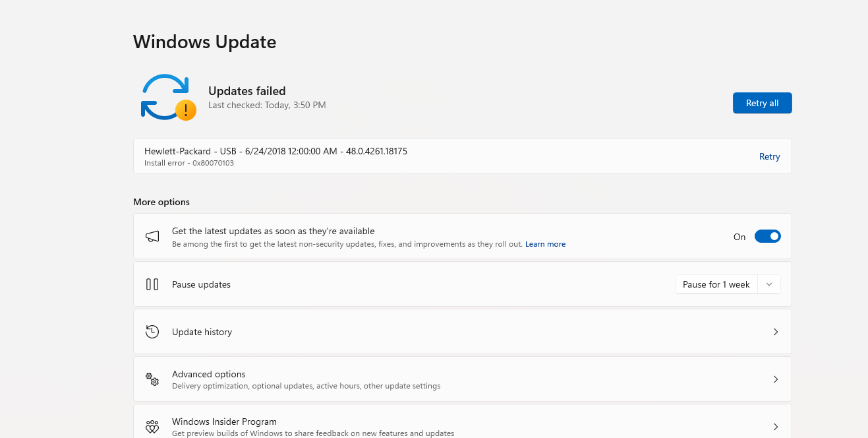
Task: Click the Retry all button
Action: (x=762, y=103)
